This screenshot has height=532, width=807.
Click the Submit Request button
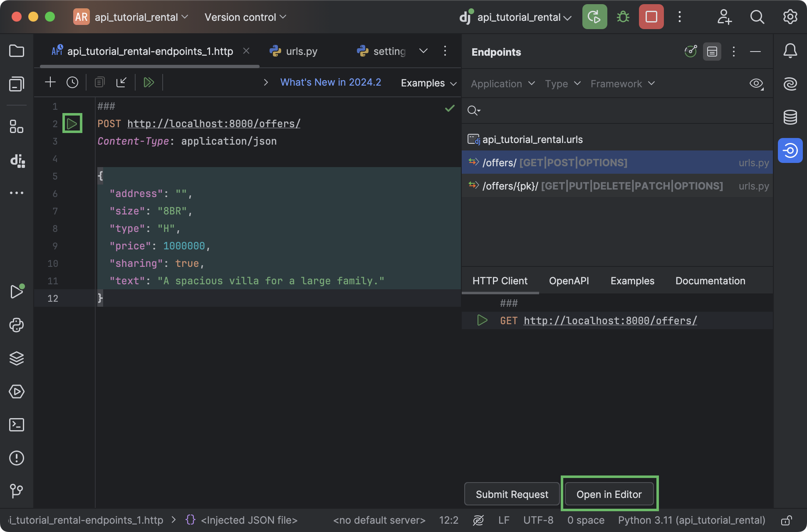[512, 494]
